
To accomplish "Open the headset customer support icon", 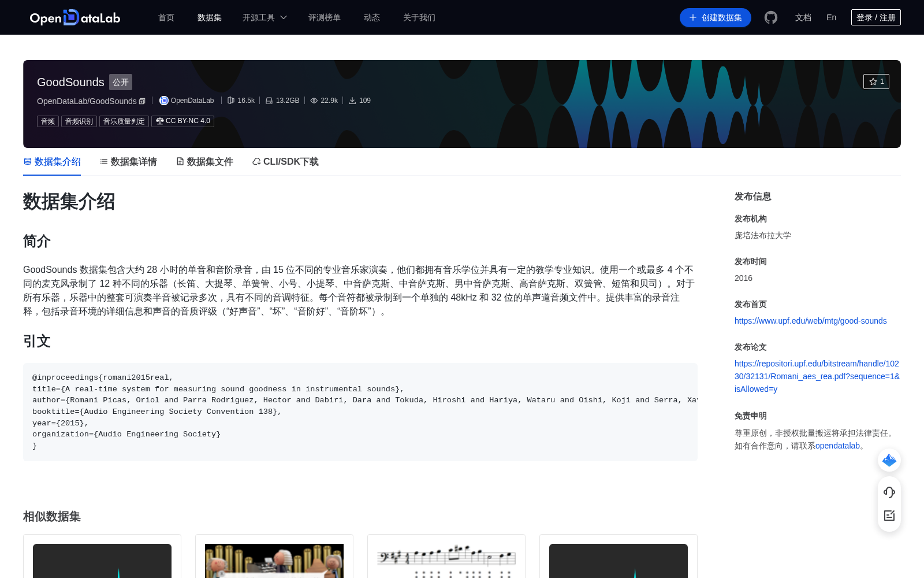I will pos(889,492).
